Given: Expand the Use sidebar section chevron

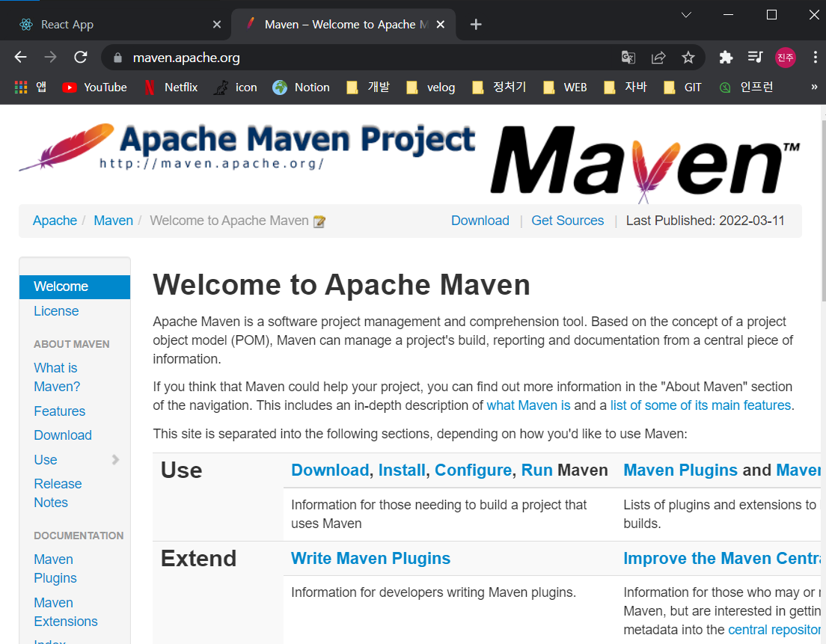Looking at the screenshot, I should coord(115,460).
